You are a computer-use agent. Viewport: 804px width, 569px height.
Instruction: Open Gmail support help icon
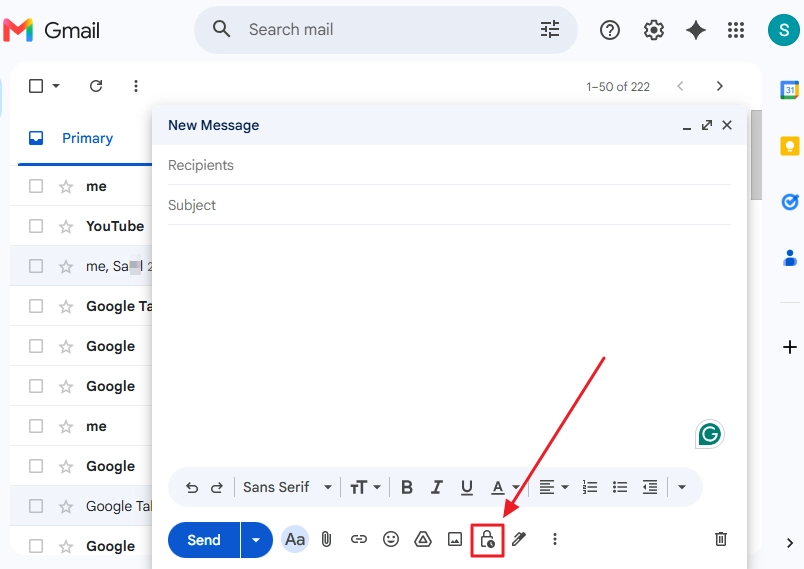(610, 30)
